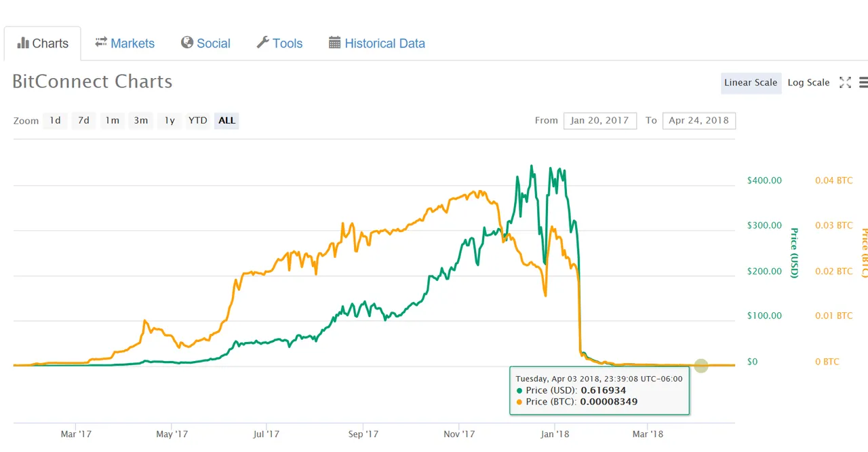The height and width of the screenshot is (452, 868).
Task: Click the $400.00 axis label
Action: [x=764, y=181]
